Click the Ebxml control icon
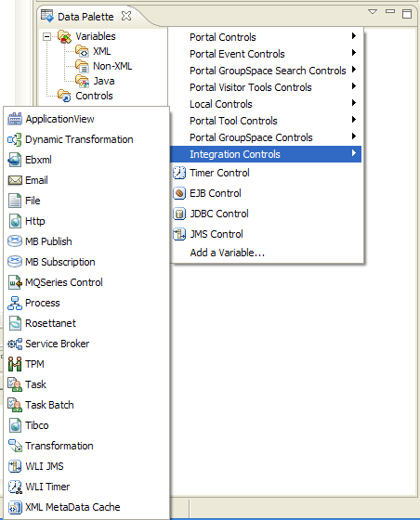The image size is (420, 520). 15,160
